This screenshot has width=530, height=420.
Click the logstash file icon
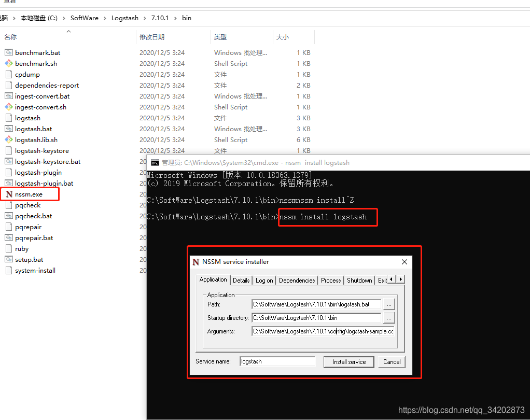coord(9,118)
